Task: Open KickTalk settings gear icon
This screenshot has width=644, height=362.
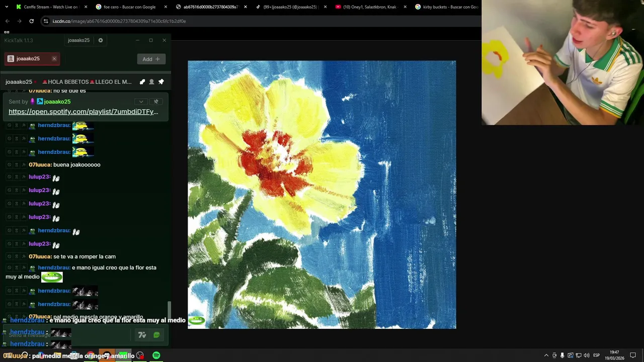Action: click(x=101, y=40)
